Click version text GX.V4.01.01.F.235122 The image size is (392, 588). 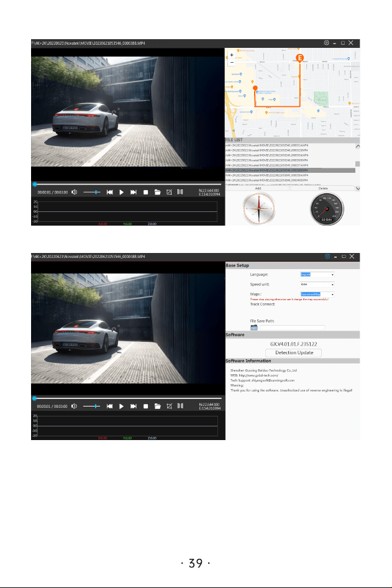294,344
